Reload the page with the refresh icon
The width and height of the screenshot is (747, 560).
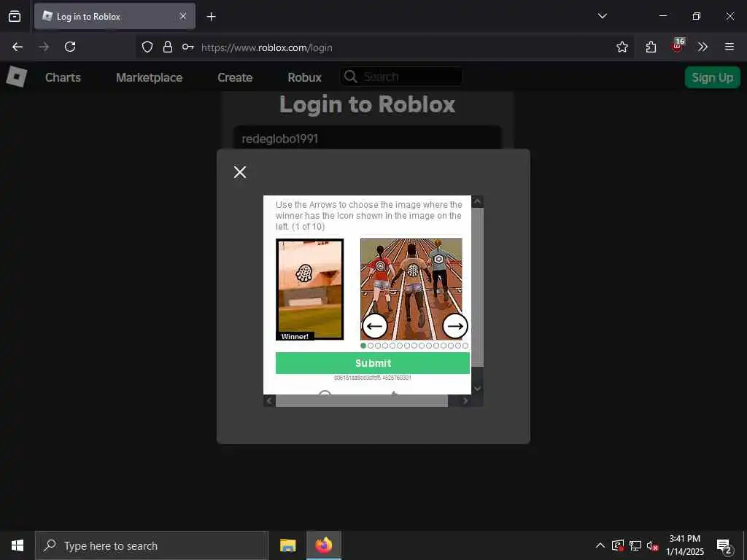point(70,47)
